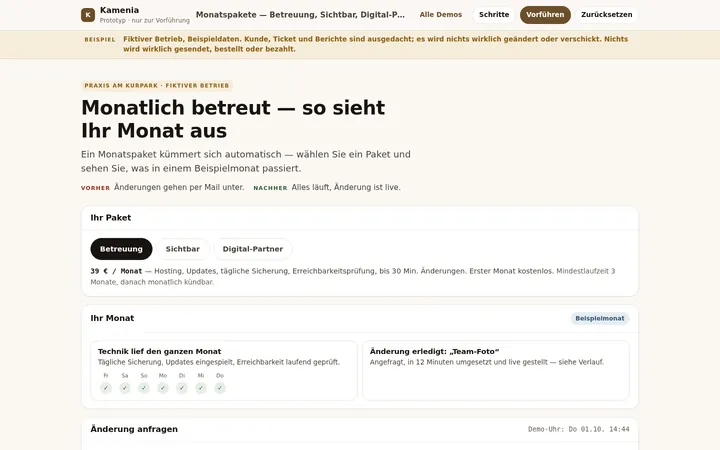Click the '39 € / Monat' price text

[x=116, y=271]
